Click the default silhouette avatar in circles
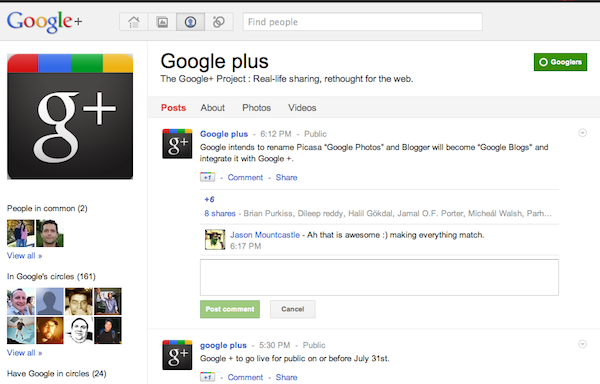This screenshot has width=600, height=384. pos(50,301)
